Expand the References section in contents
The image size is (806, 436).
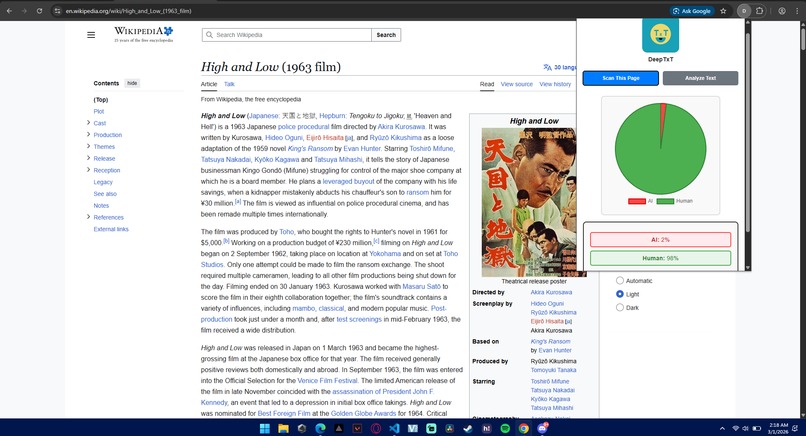(88, 217)
